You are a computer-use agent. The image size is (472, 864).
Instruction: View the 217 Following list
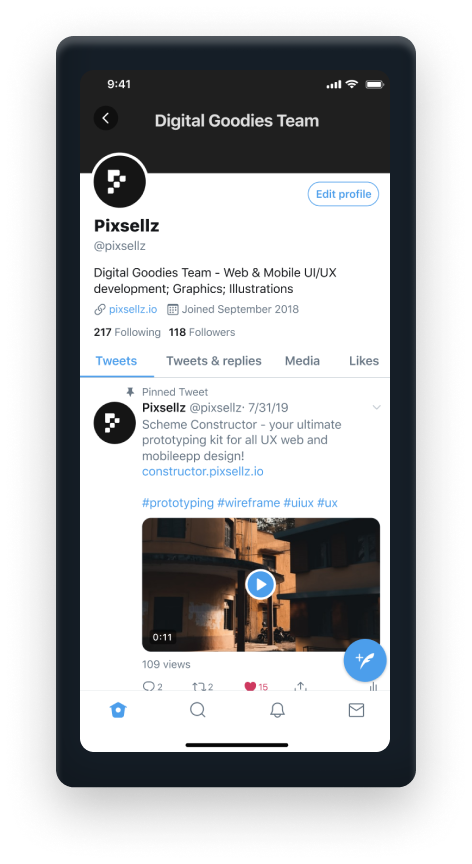coord(127,332)
